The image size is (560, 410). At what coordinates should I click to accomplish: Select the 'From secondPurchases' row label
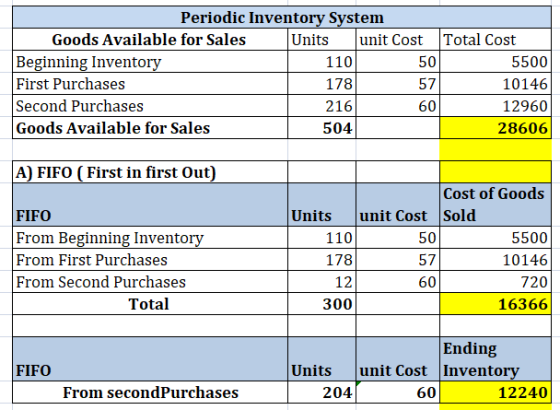(x=150, y=392)
